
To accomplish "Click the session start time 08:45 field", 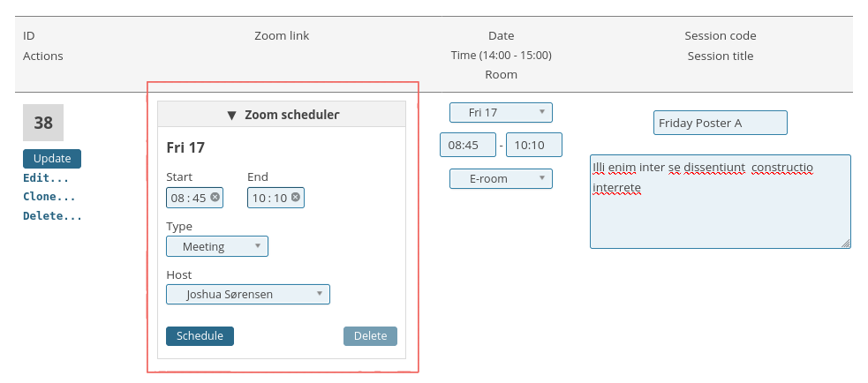I will [468, 145].
